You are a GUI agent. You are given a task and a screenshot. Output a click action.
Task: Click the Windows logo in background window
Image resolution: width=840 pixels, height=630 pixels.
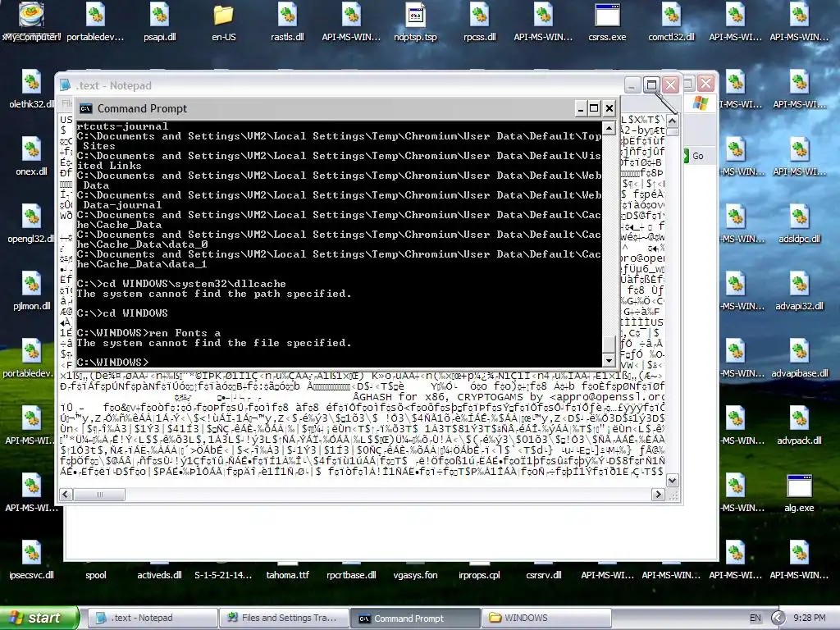pos(701,103)
